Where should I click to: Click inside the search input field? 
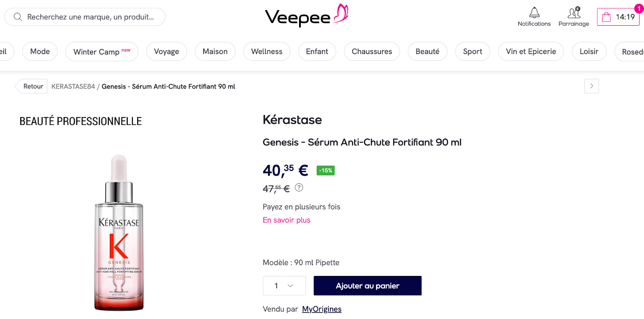(85, 17)
